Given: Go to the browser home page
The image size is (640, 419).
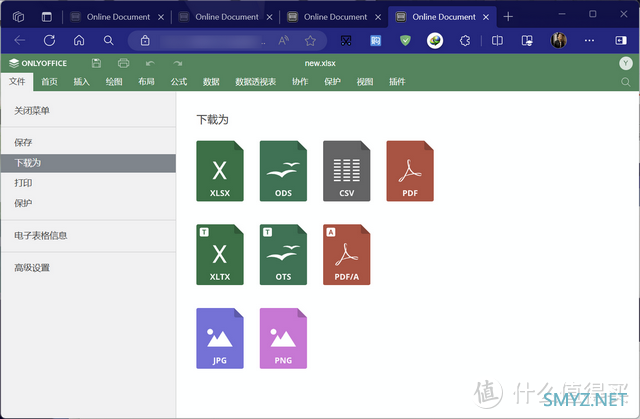Looking at the screenshot, I should [x=79, y=40].
